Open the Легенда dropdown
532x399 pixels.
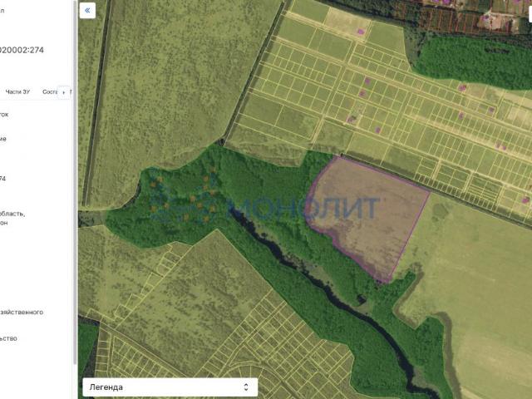(170, 387)
